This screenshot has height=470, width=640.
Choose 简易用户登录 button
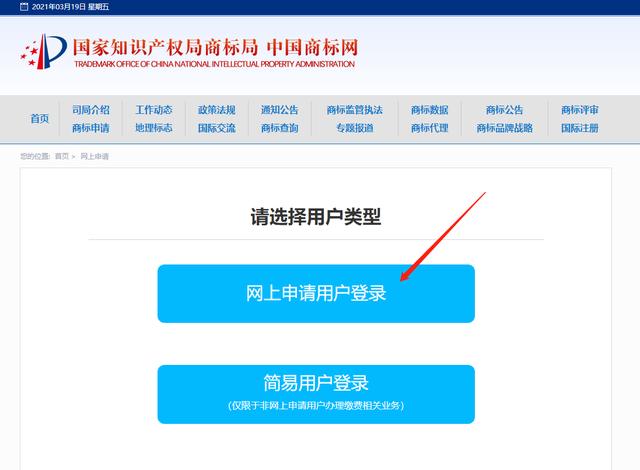pyautogui.click(x=316, y=394)
